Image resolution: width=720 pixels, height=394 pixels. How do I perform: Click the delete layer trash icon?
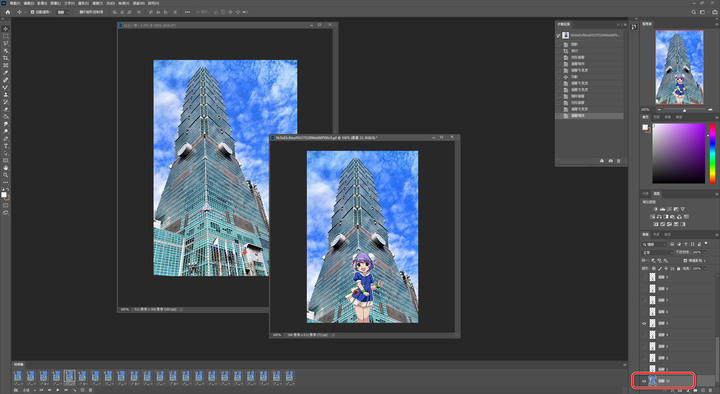[711, 390]
